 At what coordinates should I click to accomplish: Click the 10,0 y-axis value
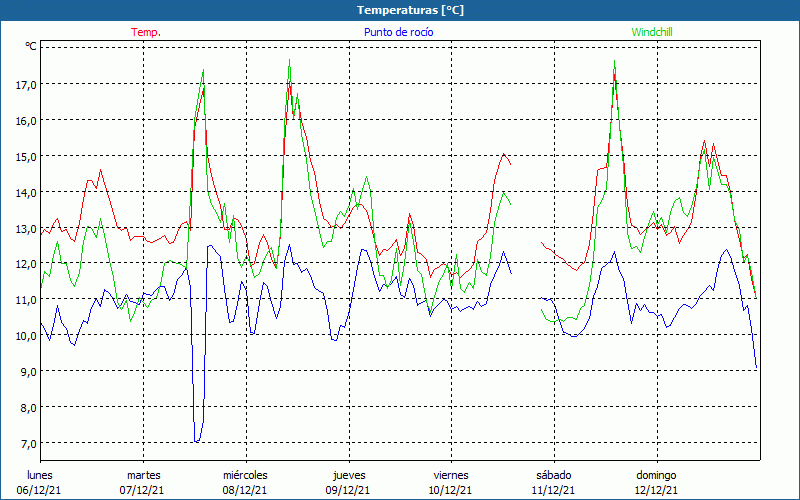(x=26, y=336)
